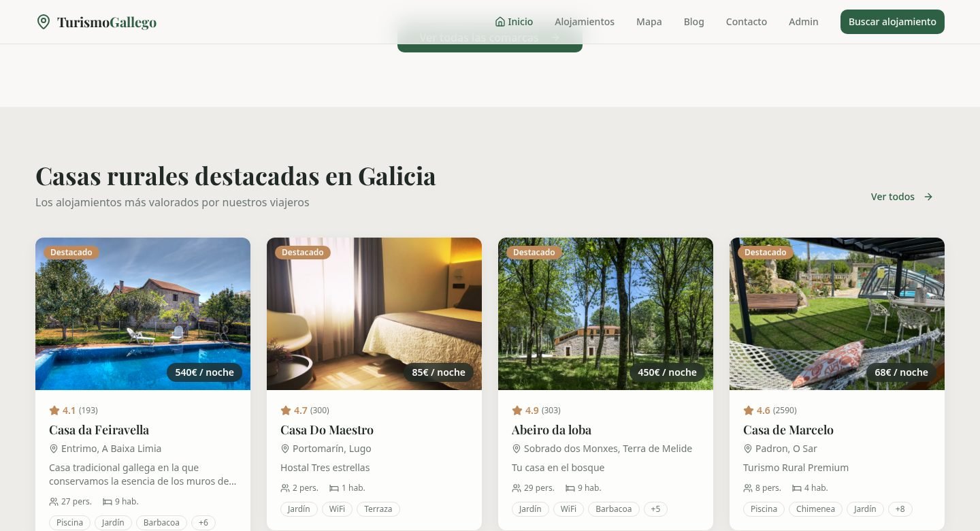The width and height of the screenshot is (980, 531).
Task: Click the location pin icon beside Entrimo, A Baixa Limia
Action: pyautogui.click(x=54, y=449)
